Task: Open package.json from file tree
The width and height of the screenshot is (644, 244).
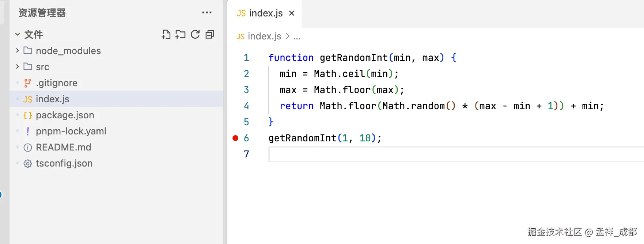Action: click(65, 115)
